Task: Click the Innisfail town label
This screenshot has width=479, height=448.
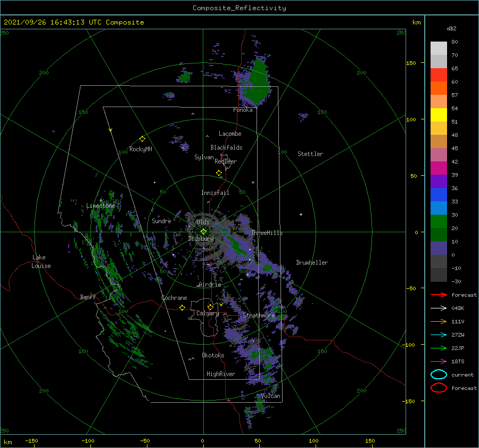Action: (x=215, y=193)
